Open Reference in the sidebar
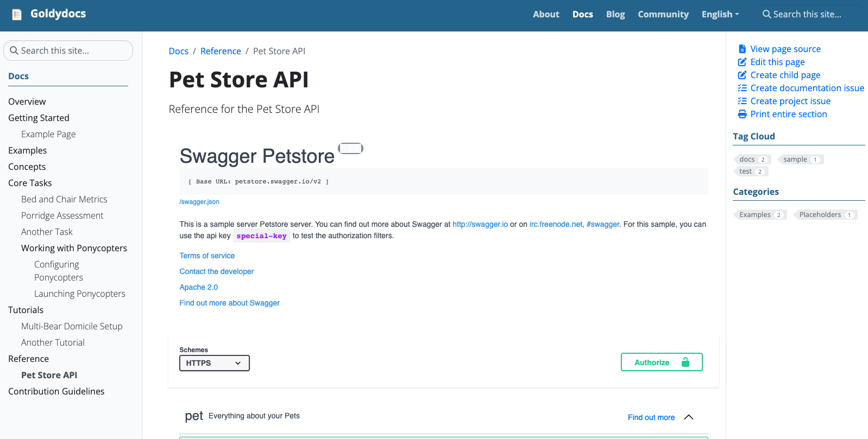The height and width of the screenshot is (439, 868). point(28,359)
